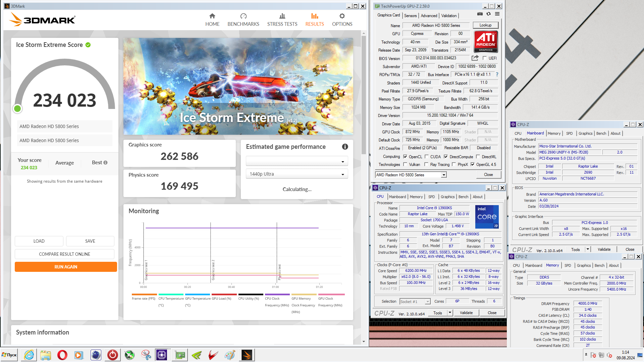Toggle the Ray Tracing checkbox
Viewport: 644px width, 362px height.
(426, 164)
